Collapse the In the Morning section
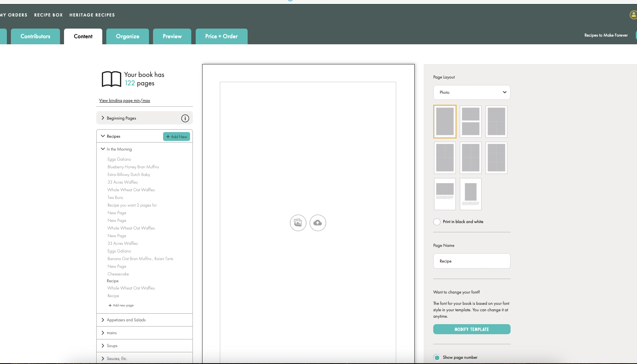 click(x=103, y=149)
